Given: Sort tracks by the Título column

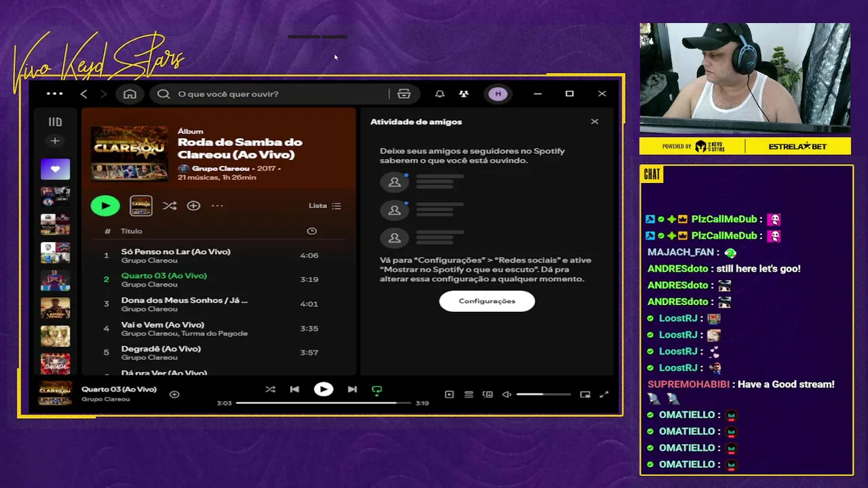Looking at the screenshot, I should pyautogui.click(x=132, y=231).
